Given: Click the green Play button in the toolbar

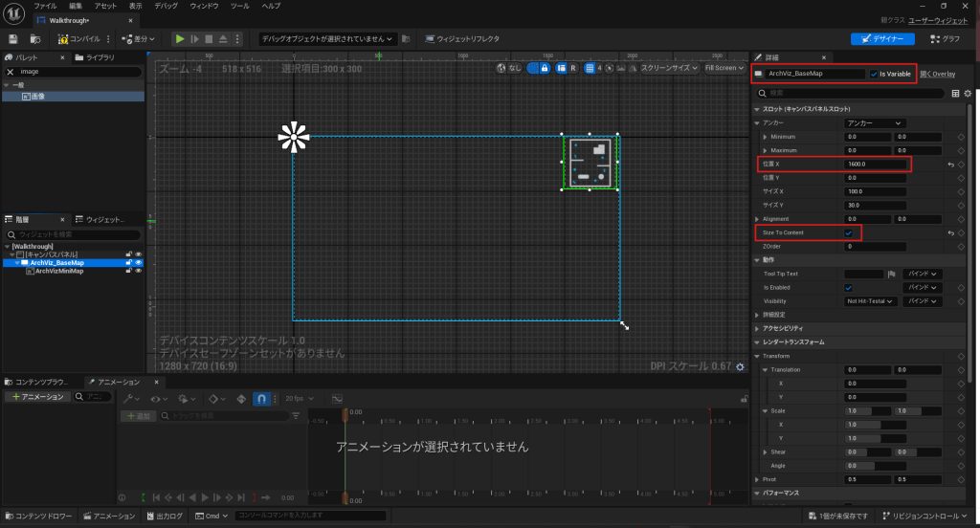Looking at the screenshot, I should pyautogui.click(x=179, y=39).
